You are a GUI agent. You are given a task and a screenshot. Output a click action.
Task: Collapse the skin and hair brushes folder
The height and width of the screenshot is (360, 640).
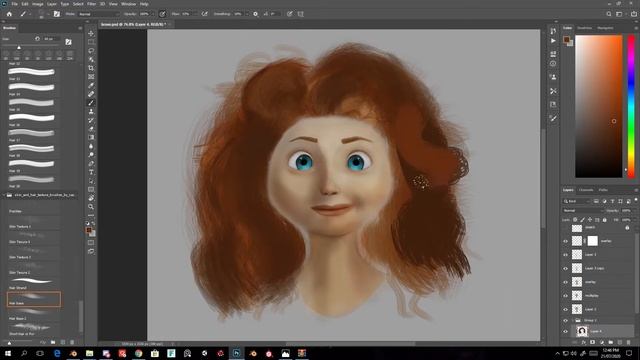(4, 195)
